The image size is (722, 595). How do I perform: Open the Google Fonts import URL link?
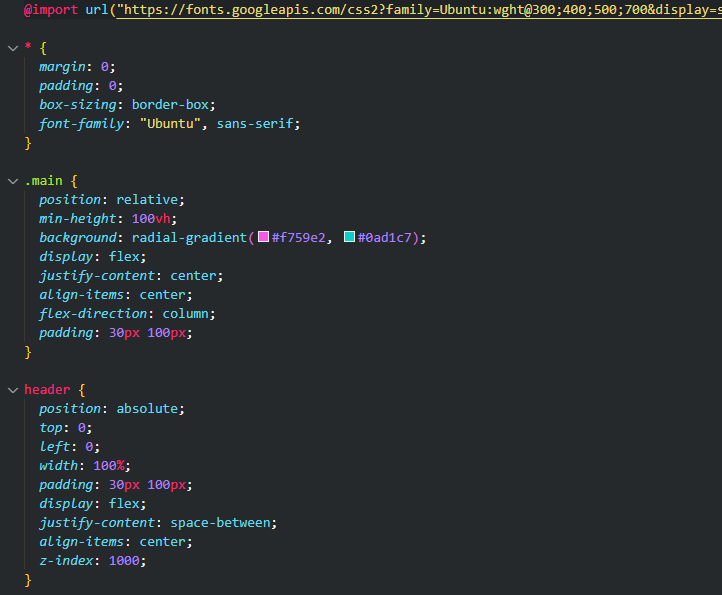419,10
